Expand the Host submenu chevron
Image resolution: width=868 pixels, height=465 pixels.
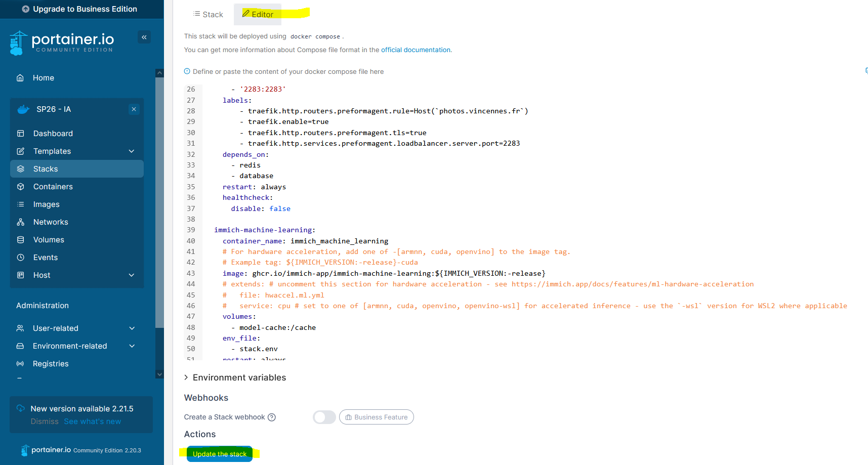tap(132, 275)
